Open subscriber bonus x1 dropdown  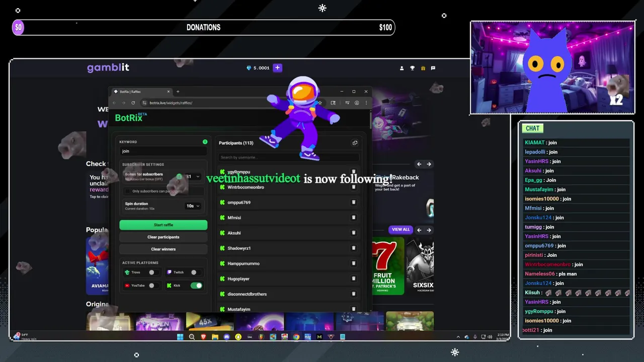[194, 176]
